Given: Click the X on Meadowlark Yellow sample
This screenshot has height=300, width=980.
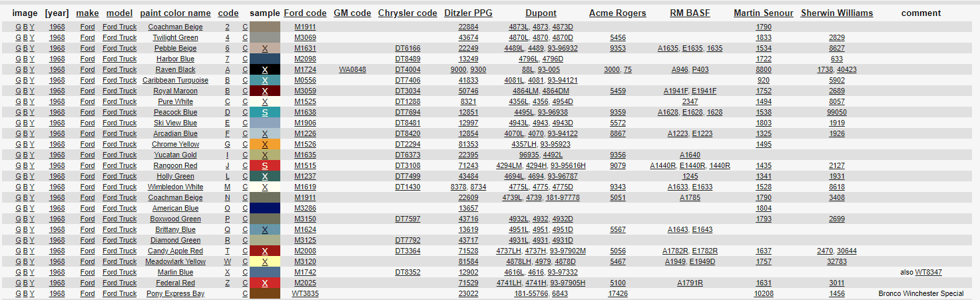Looking at the screenshot, I should coord(265,262).
